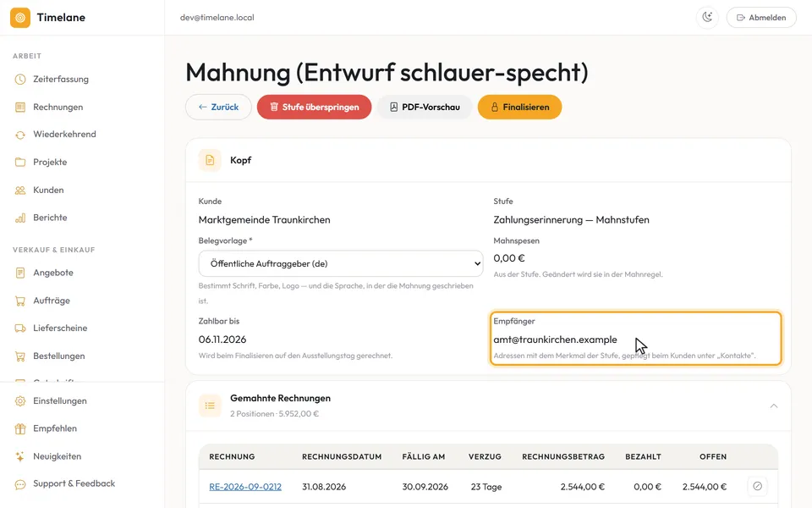This screenshot has width=812, height=508.
Task: Click the Neuigkeiten sparkle icon
Action: [20, 456]
